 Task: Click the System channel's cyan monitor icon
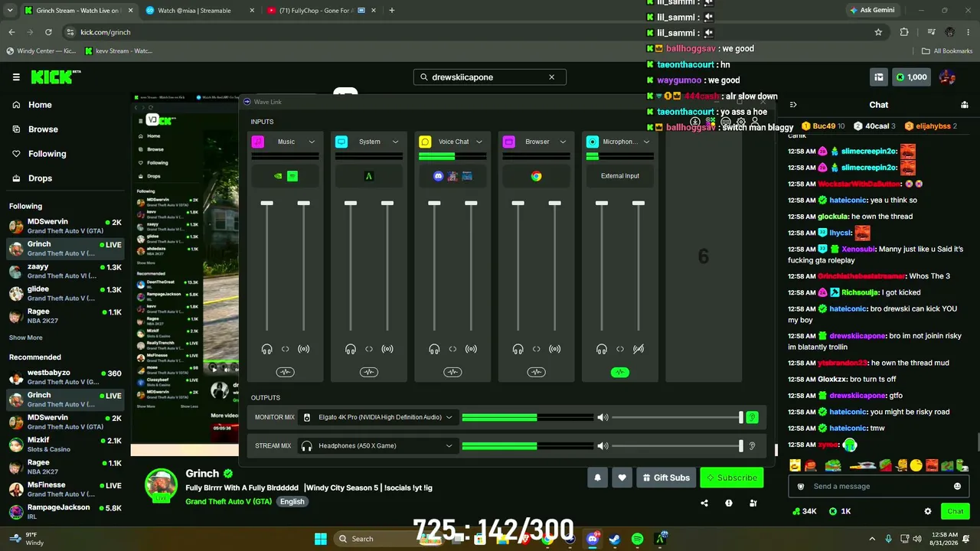(341, 142)
